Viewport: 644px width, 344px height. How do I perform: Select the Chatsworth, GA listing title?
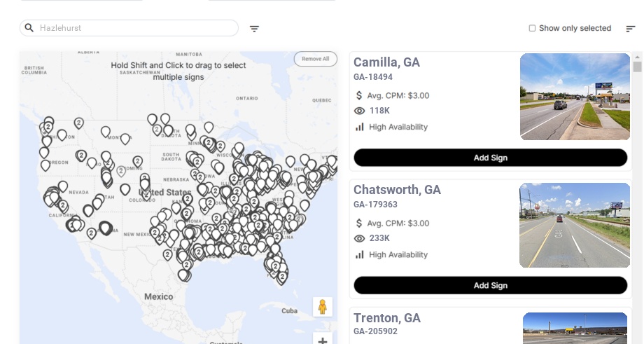click(397, 190)
